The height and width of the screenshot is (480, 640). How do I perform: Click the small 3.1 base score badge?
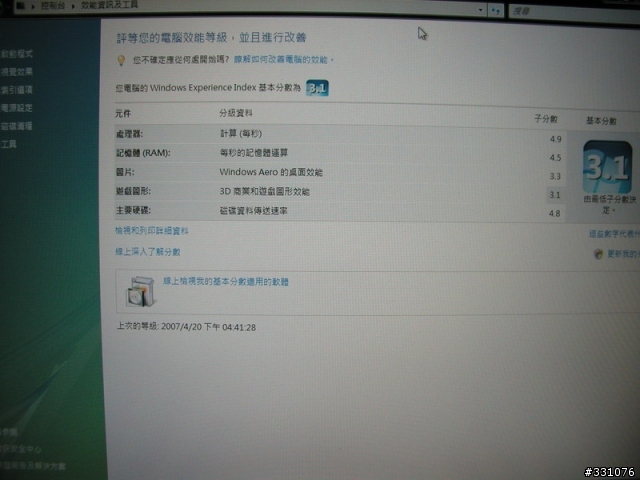click(317, 88)
